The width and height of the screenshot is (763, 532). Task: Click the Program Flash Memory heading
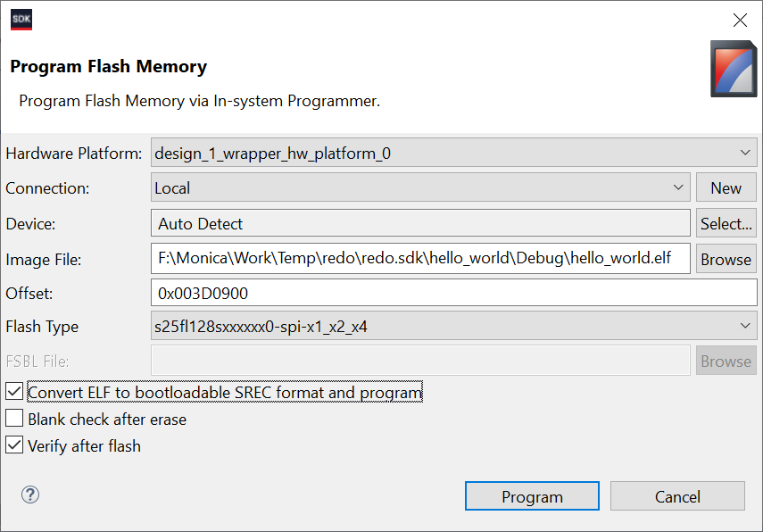point(109,66)
